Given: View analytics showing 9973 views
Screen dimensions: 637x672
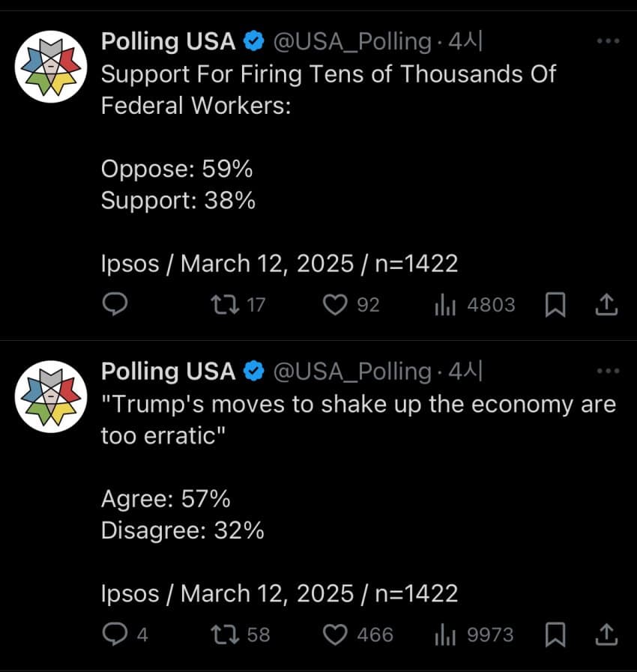Looking at the screenshot, I should [446, 635].
